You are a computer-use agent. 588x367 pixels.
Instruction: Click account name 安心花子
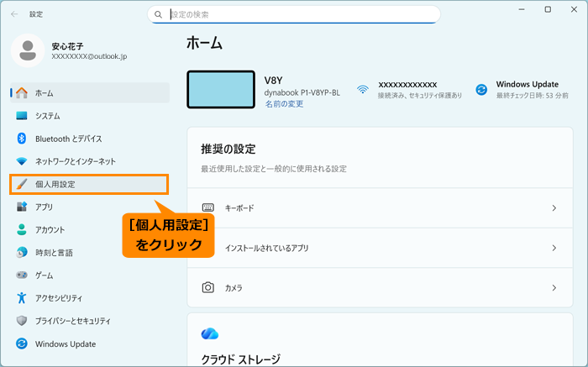pos(67,46)
